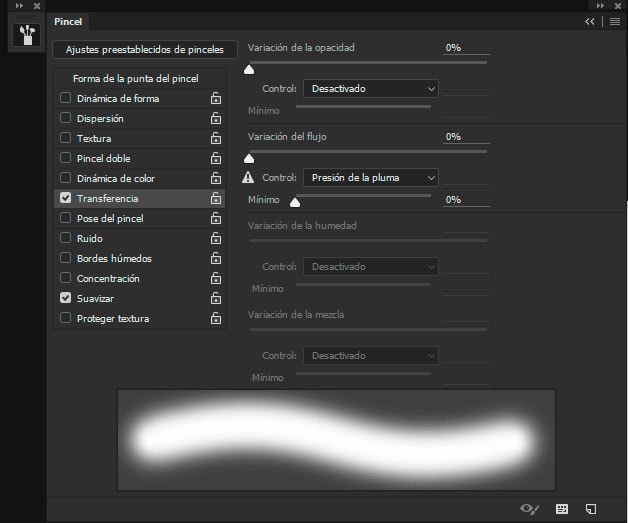Toggle lock for Bordes húmedos

coord(216,258)
